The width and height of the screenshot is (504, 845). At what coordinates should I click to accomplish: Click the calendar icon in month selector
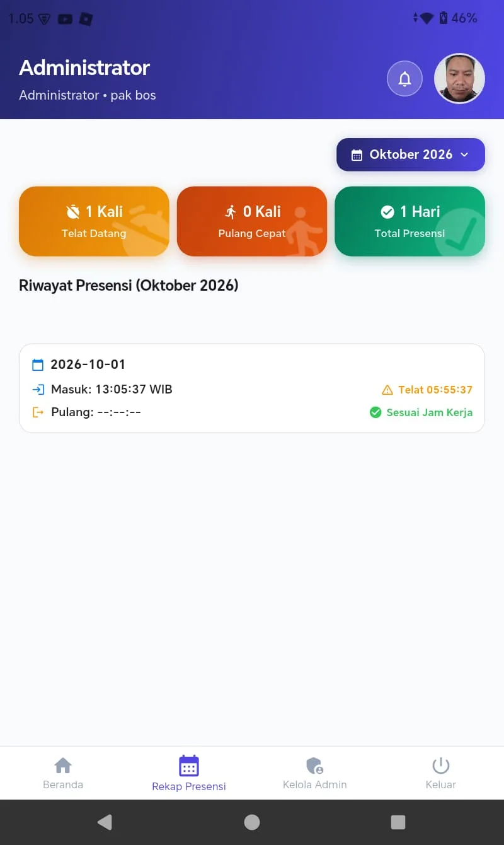coord(357,155)
